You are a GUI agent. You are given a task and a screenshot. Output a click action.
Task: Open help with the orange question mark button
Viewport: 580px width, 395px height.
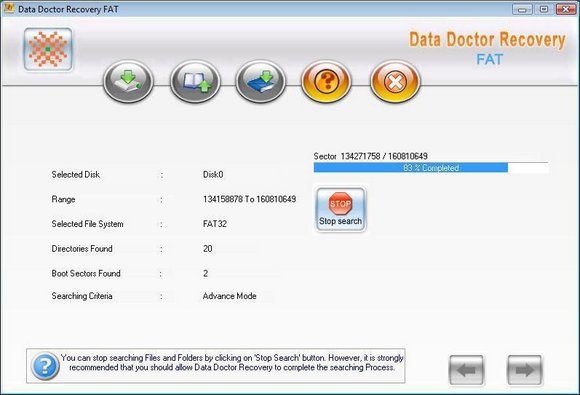click(x=326, y=81)
